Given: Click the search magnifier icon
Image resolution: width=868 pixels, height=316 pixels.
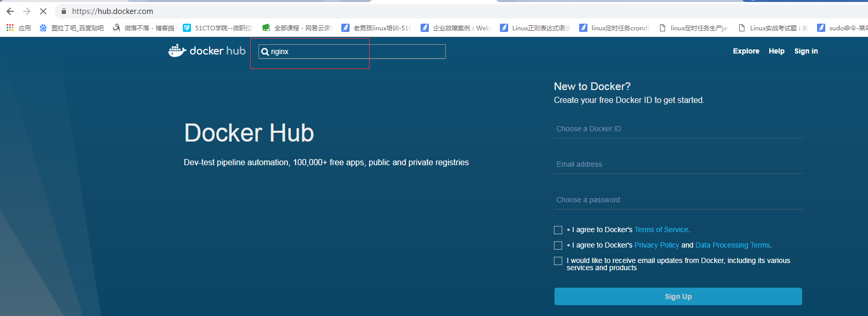Looking at the screenshot, I should point(265,51).
